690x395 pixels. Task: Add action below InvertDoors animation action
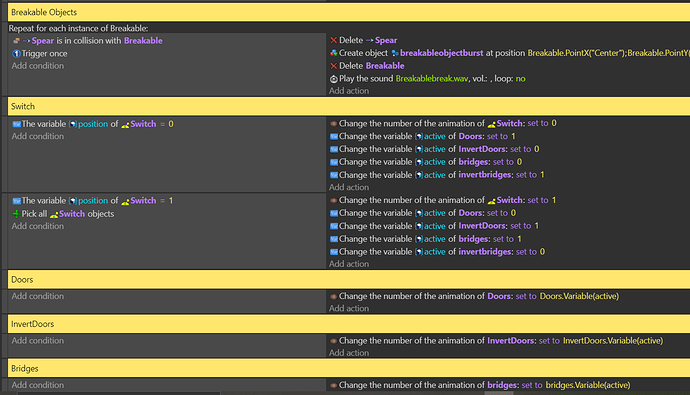coord(349,353)
